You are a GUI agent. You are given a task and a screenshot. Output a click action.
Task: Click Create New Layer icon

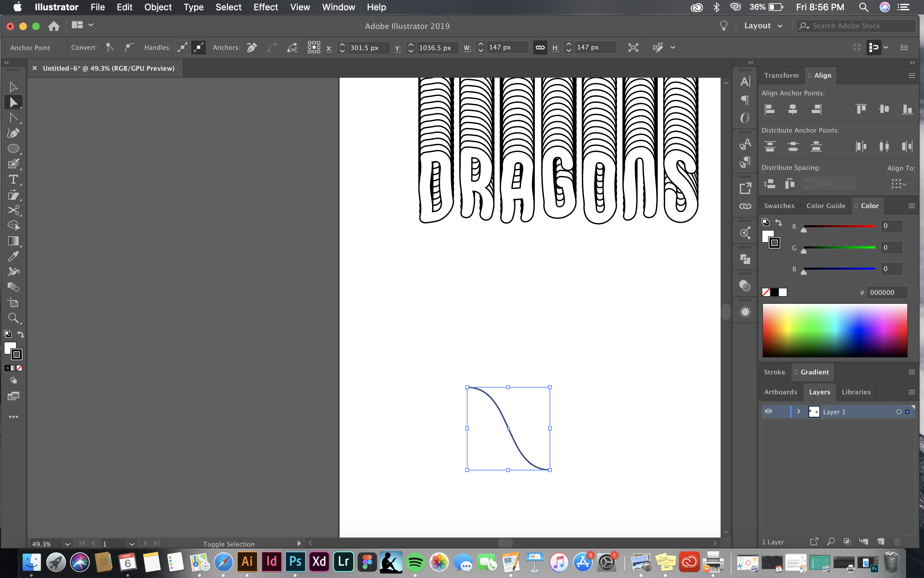880,541
